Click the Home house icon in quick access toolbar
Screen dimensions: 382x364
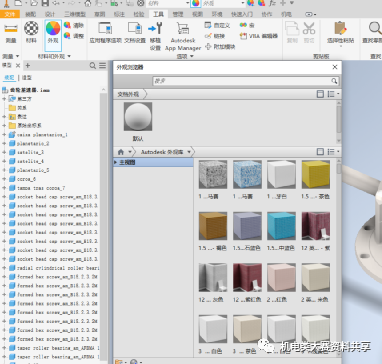tap(88, 3)
